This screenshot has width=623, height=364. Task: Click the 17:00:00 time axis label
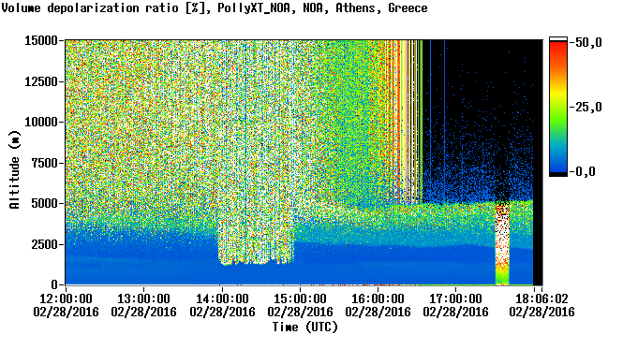click(455, 298)
